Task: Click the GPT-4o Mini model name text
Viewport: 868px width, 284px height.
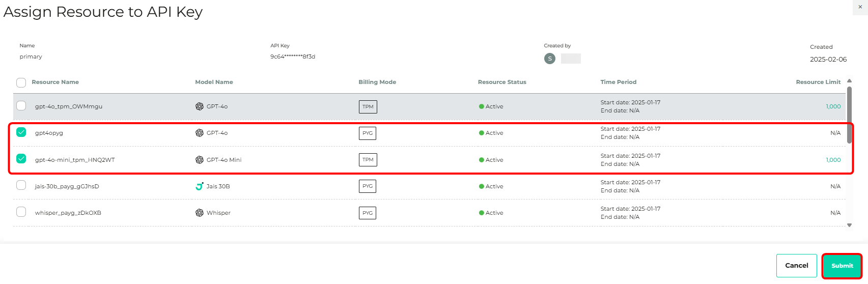Action: click(x=224, y=160)
